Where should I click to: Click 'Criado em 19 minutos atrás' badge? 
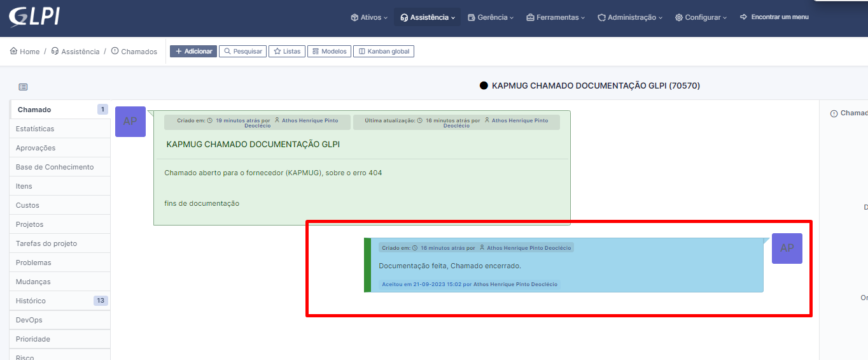coord(256,122)
